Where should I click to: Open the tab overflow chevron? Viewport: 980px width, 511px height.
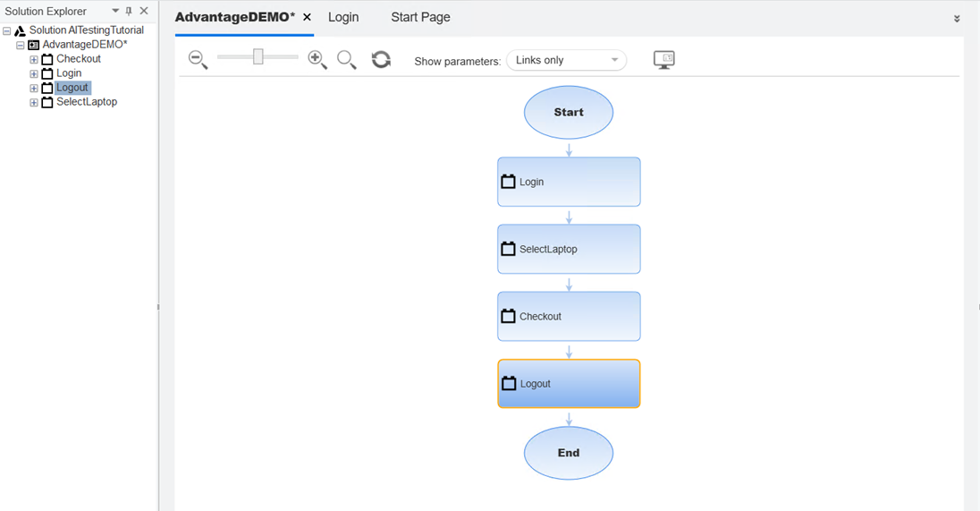(x=956, y=18)
